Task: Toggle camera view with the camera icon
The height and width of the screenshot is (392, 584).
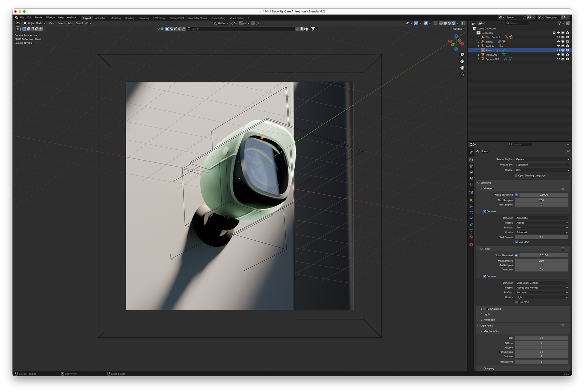Action: pyautogui.click(x=462, y=68)
